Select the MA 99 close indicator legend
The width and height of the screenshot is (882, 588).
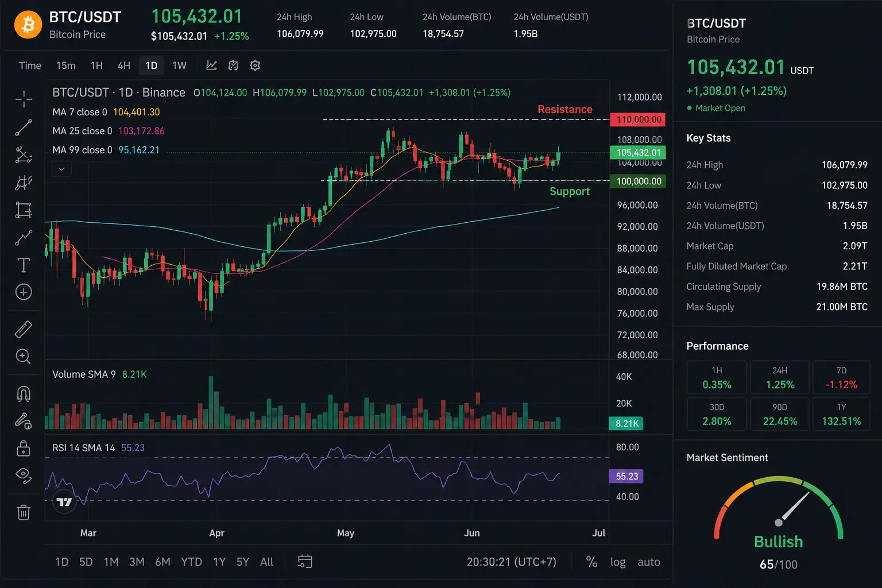(106, 150)
